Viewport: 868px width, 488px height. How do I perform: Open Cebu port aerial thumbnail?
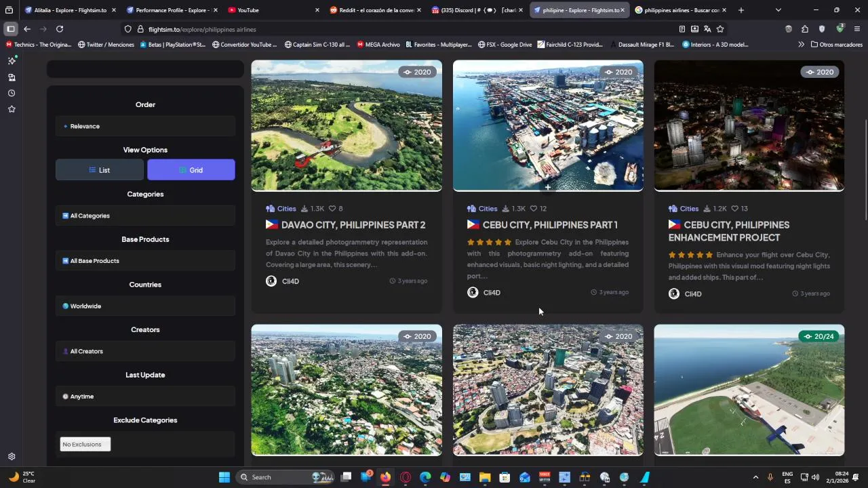click(548, 126)
